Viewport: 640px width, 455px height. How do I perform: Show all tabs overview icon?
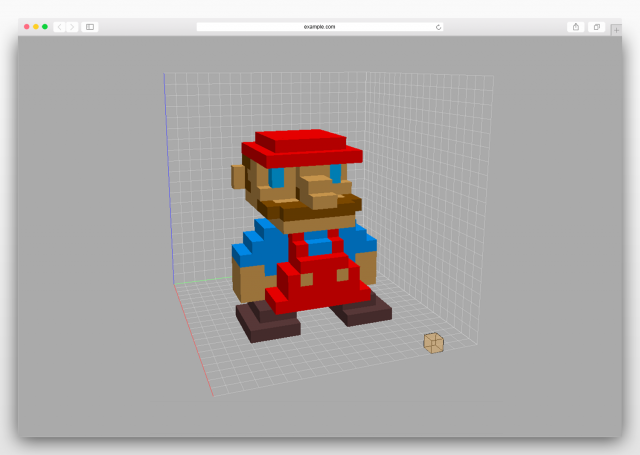(597, 27)
